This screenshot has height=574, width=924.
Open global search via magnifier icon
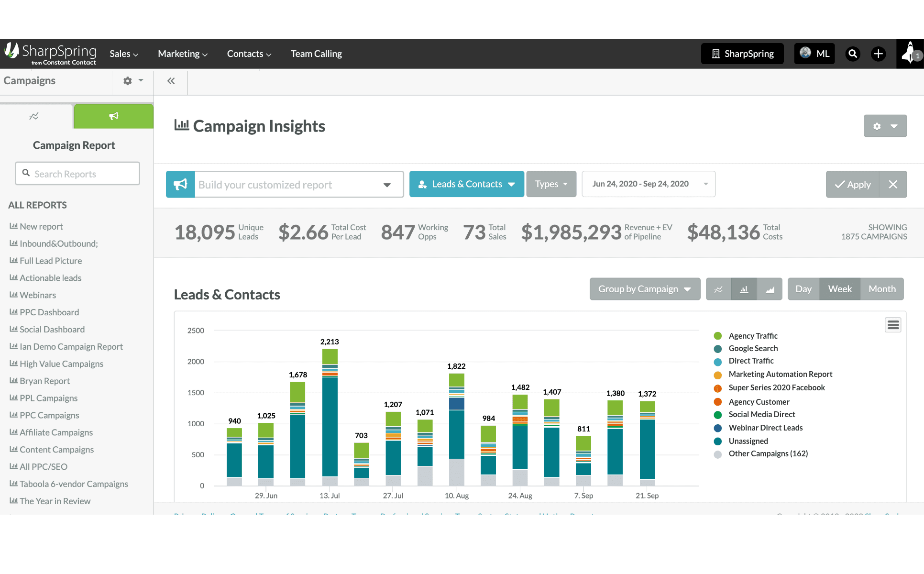pyautogui.click(x=853, y=54)
